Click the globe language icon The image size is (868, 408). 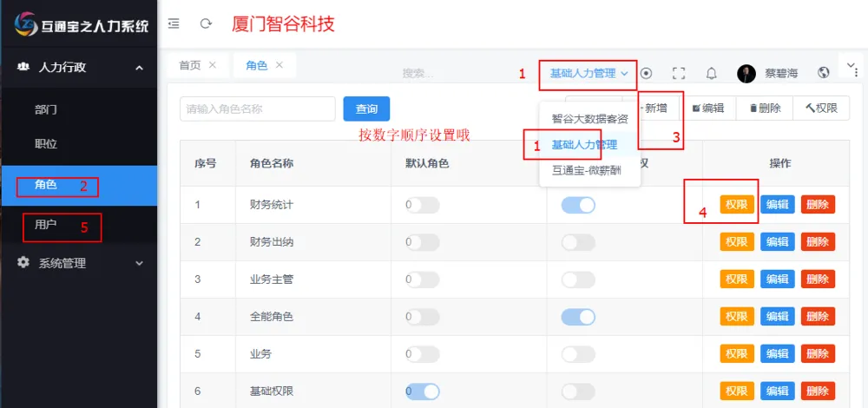tap(823, 74)
